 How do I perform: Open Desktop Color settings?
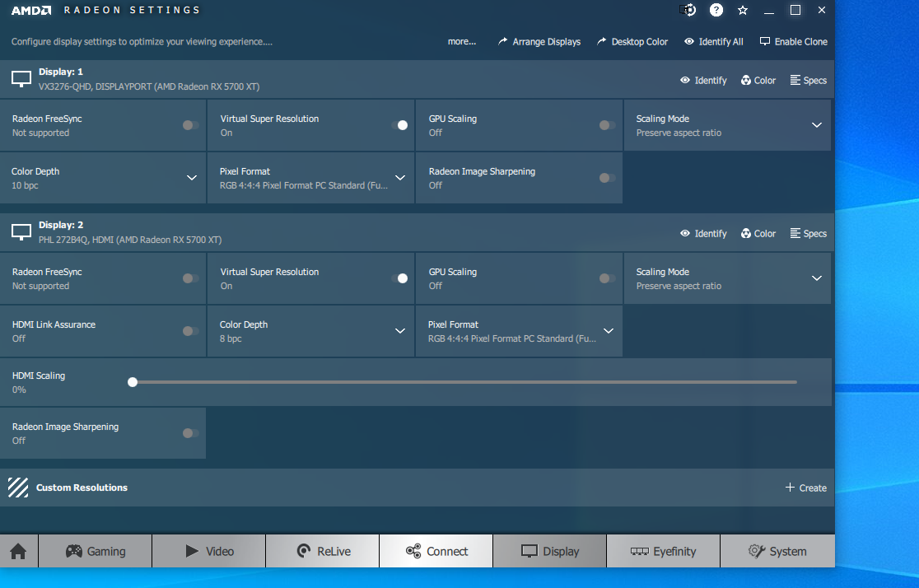pyautogui.click(x=632, y=42)
